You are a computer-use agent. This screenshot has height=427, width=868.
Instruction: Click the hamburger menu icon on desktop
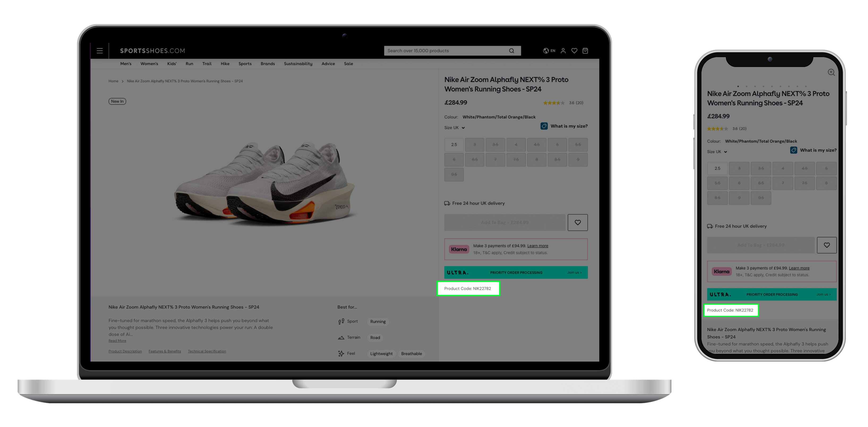pos(100,50)
